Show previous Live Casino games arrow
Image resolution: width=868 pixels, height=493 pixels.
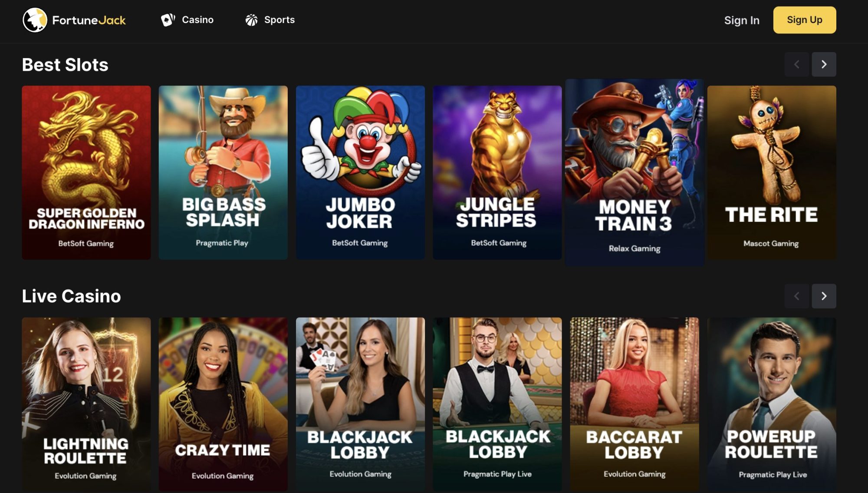coord(796,296)
